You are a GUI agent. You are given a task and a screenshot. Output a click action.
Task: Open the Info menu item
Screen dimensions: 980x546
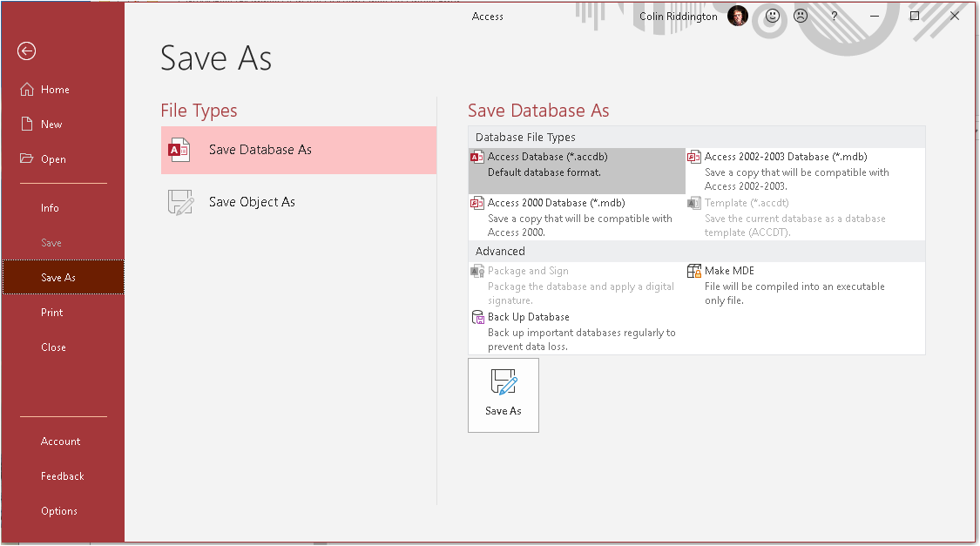click(50, 208)
